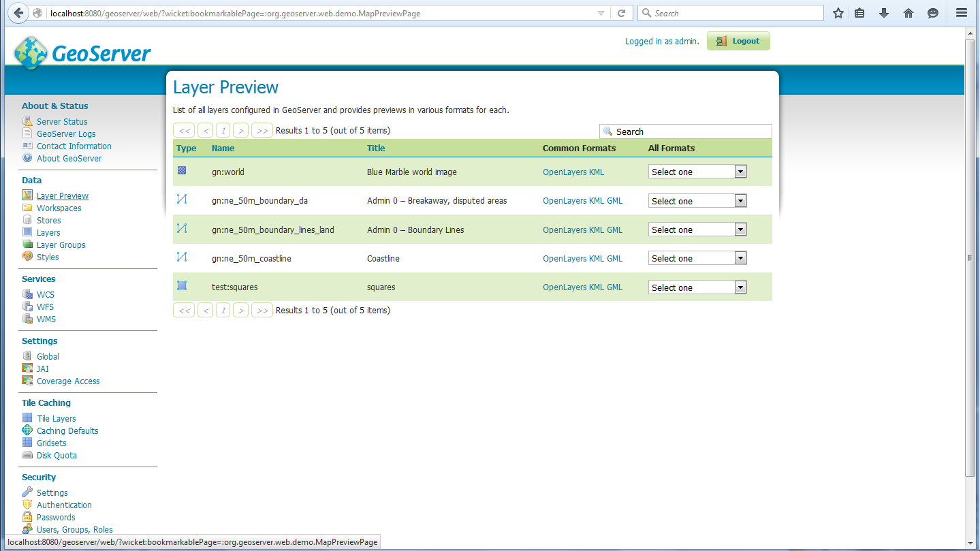Click the Security Settings wrench icon
The height and width of the screenshot is (551, 980).
(x=27, y=492)
